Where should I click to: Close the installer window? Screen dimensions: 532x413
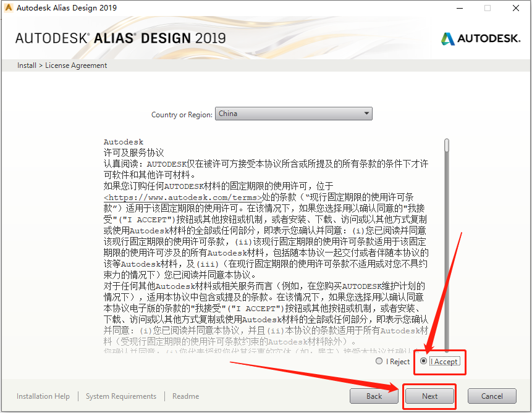516,8
